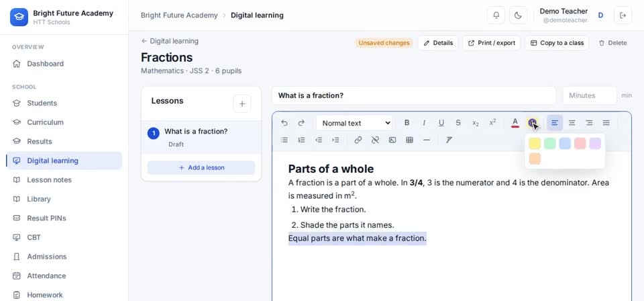644x301 pixels.
Task: Click Print / export
Action: pos(492,43)
